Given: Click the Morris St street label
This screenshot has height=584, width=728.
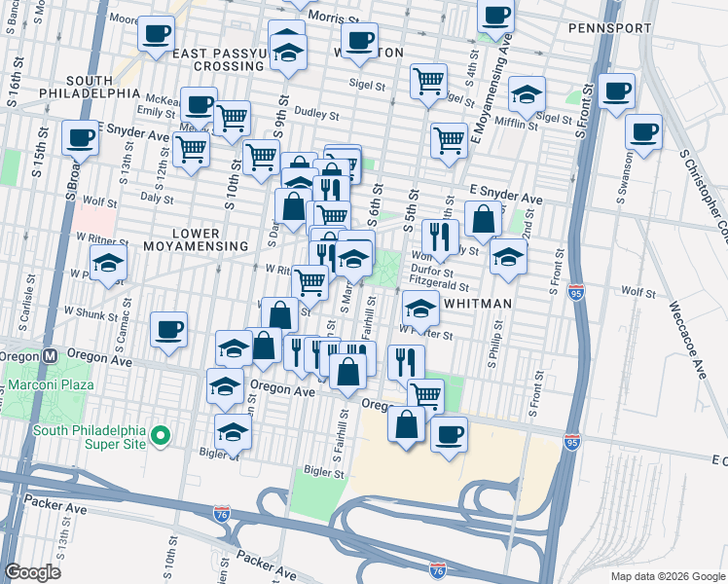Looking at the screenshot, I should (334, 18).
